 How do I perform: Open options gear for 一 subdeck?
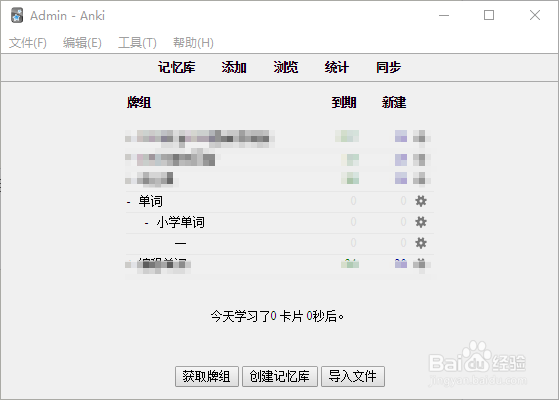421,243
